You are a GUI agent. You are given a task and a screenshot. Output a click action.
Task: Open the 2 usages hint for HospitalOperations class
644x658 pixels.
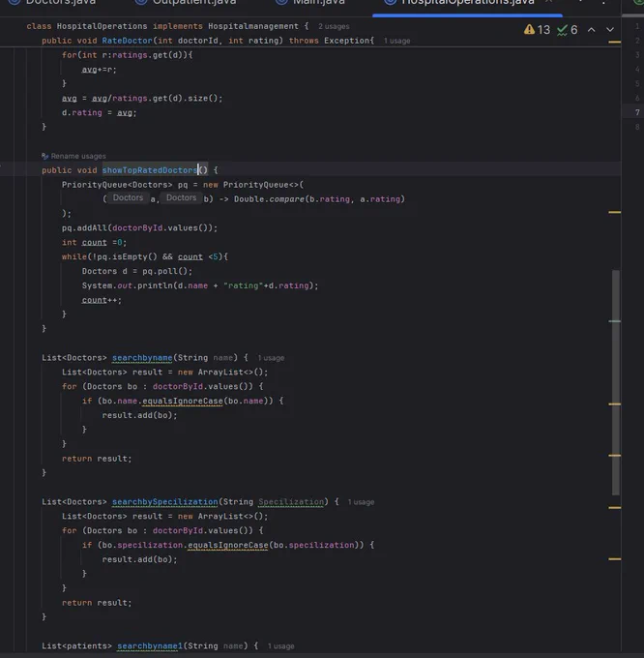pos(334,26)
